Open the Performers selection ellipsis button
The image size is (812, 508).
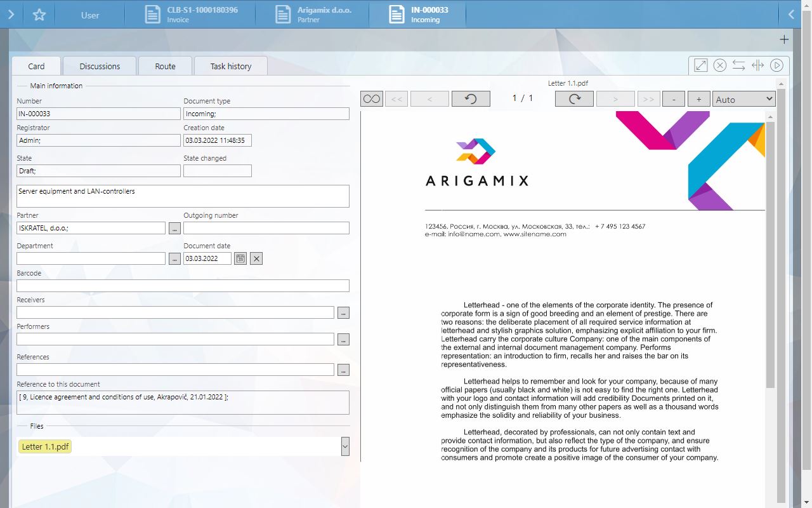point(343,339)
